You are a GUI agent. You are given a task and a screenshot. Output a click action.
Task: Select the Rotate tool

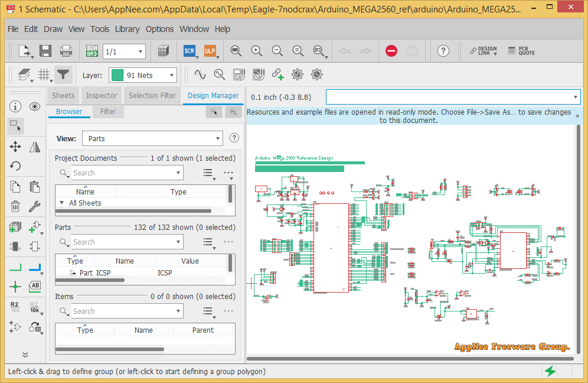tap(15, 166)
